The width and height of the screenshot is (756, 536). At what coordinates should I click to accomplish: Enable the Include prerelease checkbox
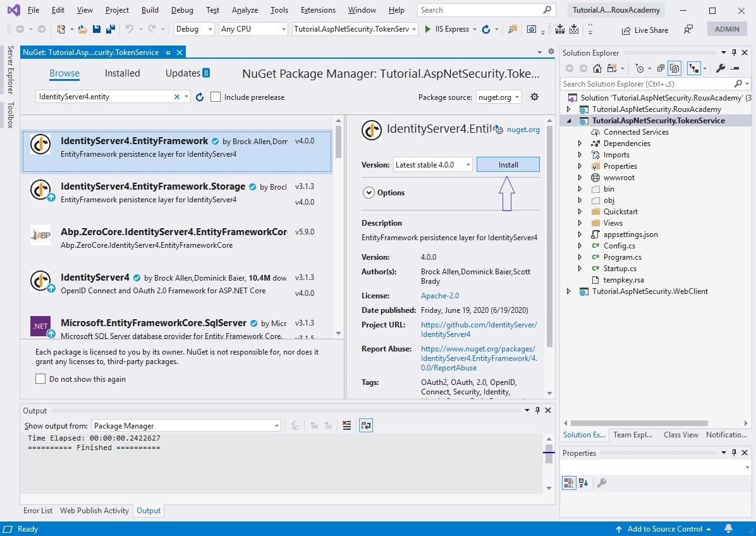pos(215,97)
